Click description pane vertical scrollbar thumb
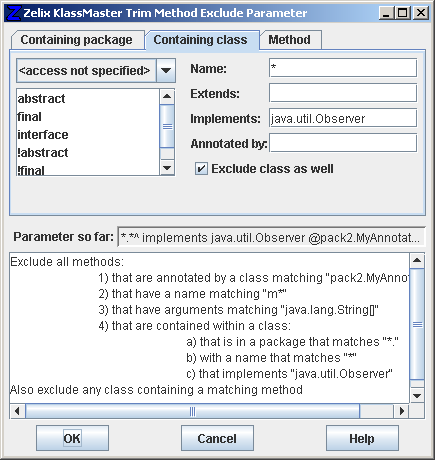The width and height of the screenshot is (435, 460). (x=417, y=324)
